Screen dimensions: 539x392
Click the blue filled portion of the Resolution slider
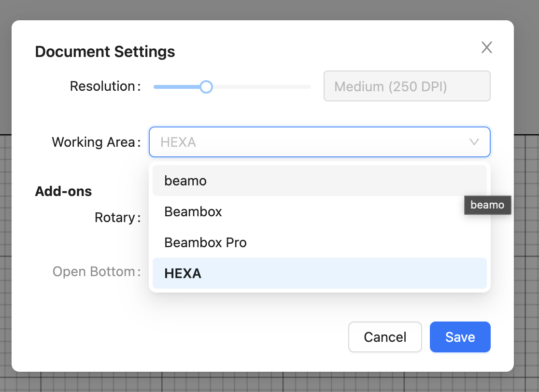coord(177,87)
